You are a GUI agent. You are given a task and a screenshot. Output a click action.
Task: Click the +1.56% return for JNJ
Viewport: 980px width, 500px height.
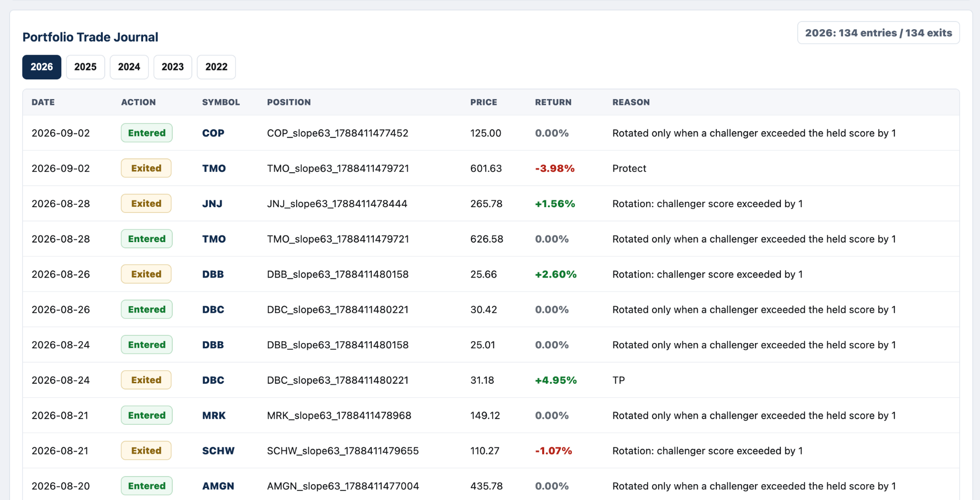555,204
